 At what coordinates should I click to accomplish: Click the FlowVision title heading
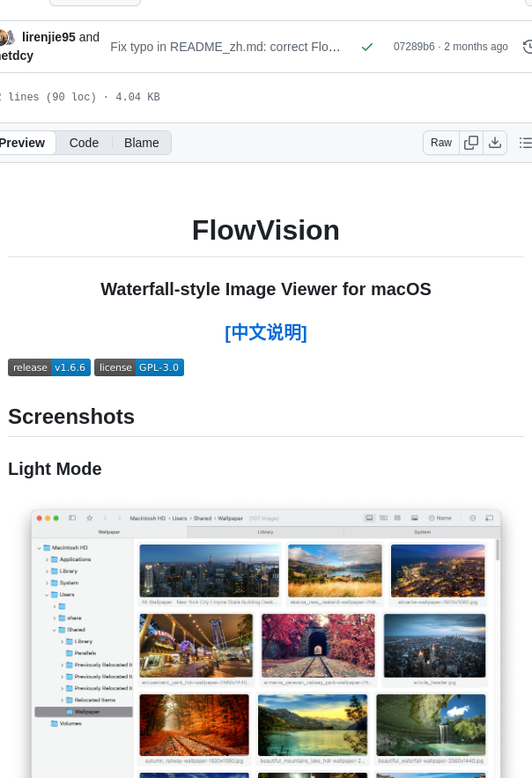point(266,230)
